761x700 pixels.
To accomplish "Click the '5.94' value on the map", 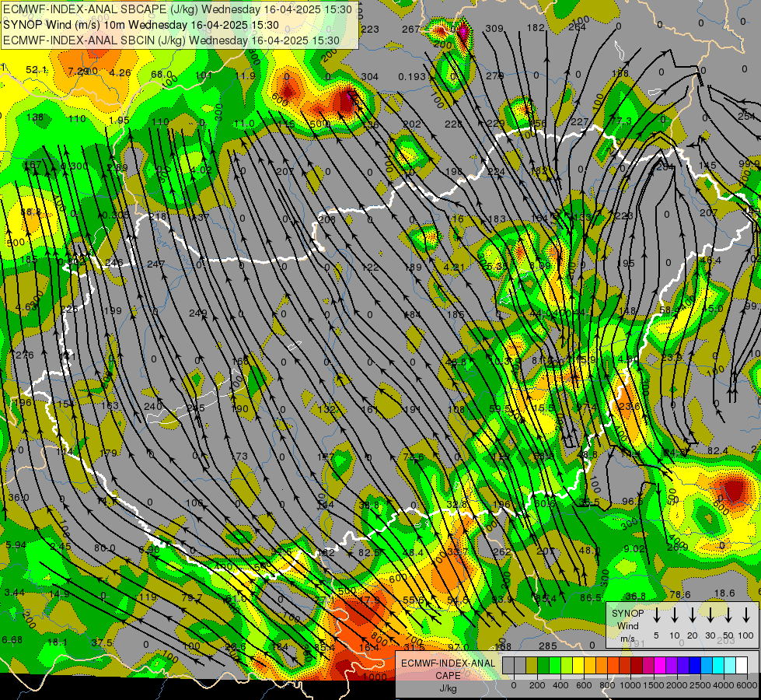I will pyautogui.click(x=16, y=545).
